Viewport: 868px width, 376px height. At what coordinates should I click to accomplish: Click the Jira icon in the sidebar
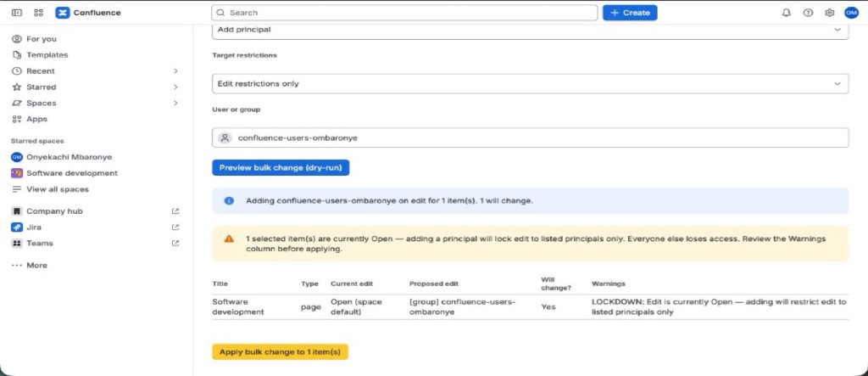(17, 227)
